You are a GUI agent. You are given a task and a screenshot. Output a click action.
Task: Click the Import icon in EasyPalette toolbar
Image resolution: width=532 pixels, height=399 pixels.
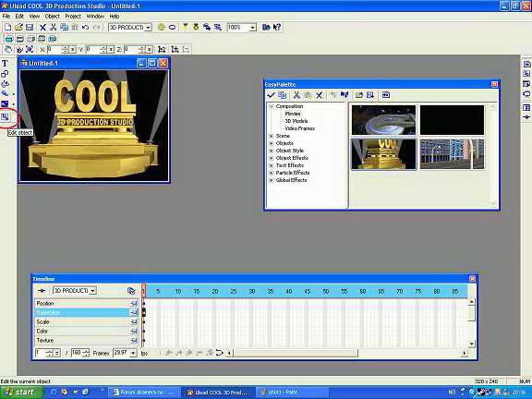(x=359, y=95)
